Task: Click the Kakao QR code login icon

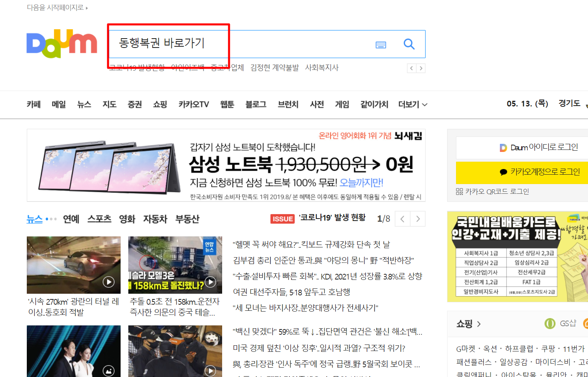Action: click(x=459, y=191)
